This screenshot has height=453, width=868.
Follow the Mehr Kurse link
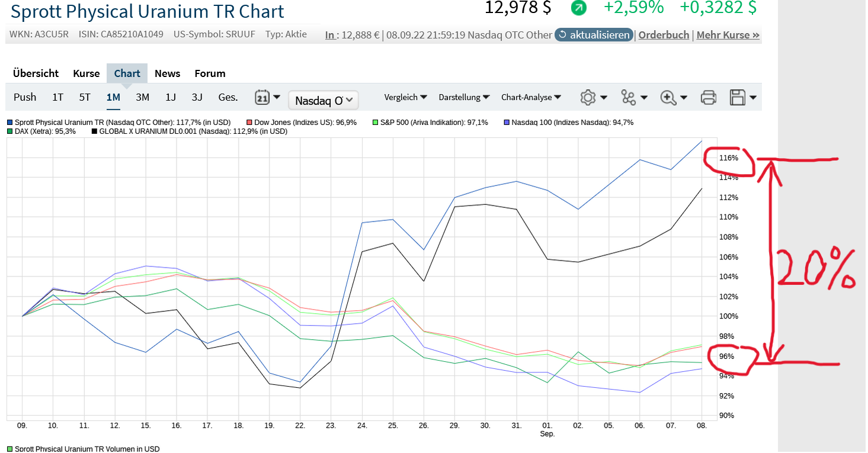click(x=728, y=35)
